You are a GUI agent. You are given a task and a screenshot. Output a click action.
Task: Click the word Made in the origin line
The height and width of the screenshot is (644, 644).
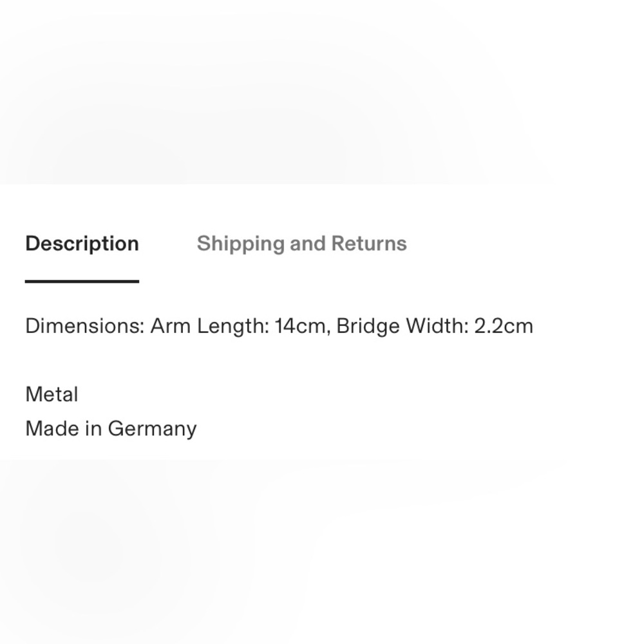click(52, 429)
